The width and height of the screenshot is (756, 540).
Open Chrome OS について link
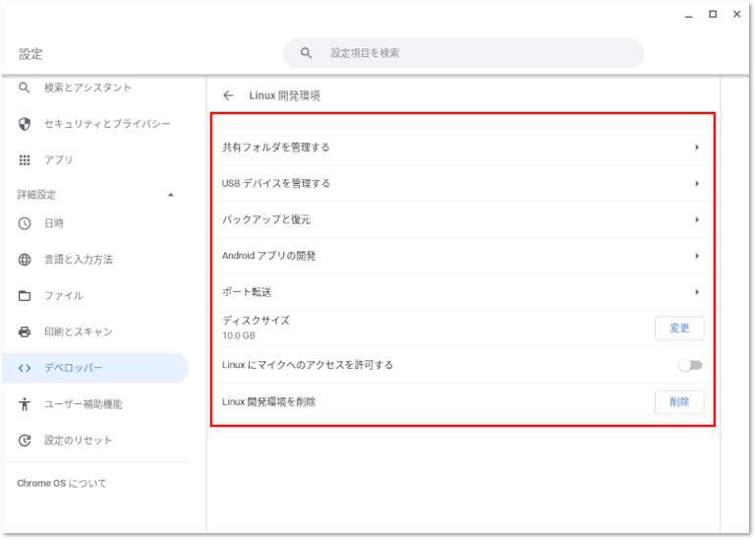click(x=62, y=484)
